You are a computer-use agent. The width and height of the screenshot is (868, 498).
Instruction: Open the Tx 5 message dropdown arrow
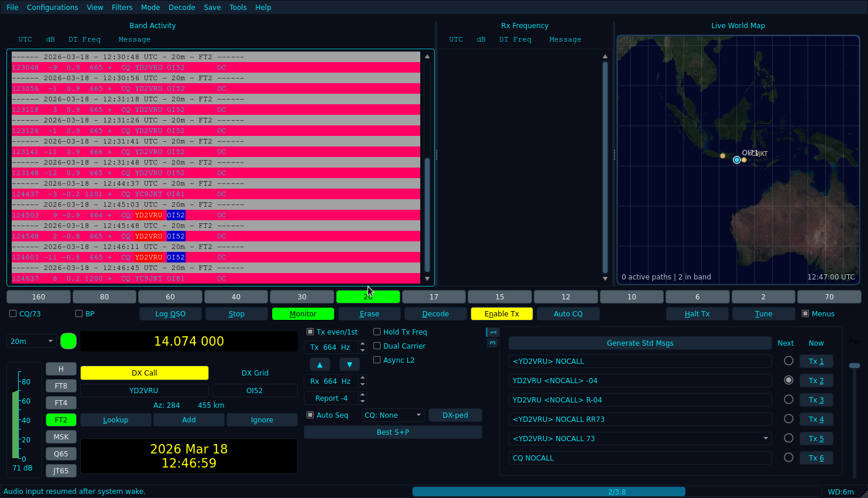[x=766, y=439]
